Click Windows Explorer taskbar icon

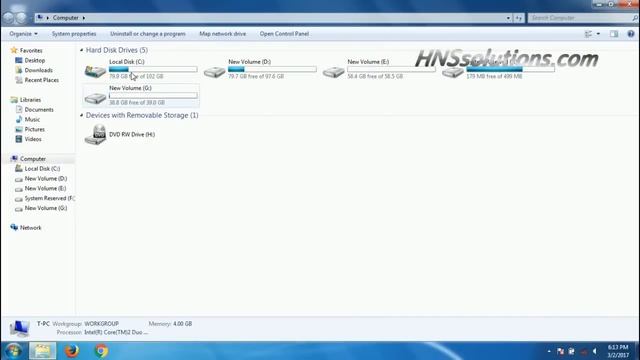point(42,351)
